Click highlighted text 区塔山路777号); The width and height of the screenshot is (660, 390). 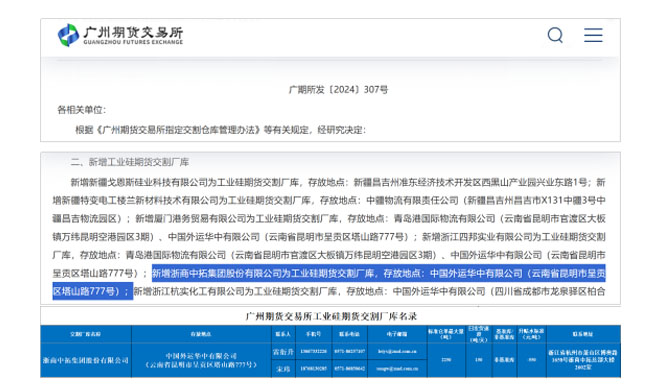(x=93, y=291)
